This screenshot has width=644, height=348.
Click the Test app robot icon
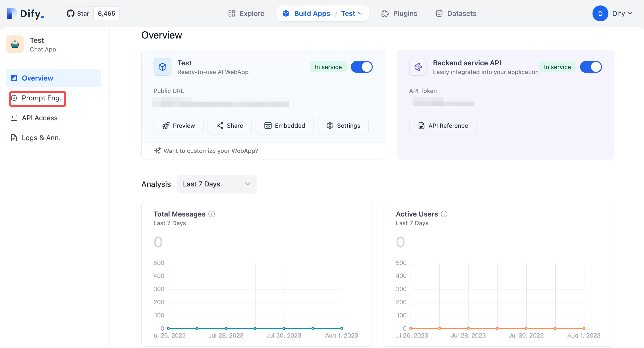[x=15, y=44]
